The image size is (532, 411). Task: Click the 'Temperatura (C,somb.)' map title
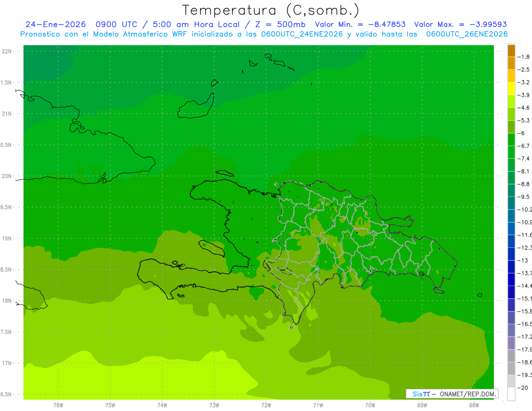pyautogui.click(x=271, y=10)
